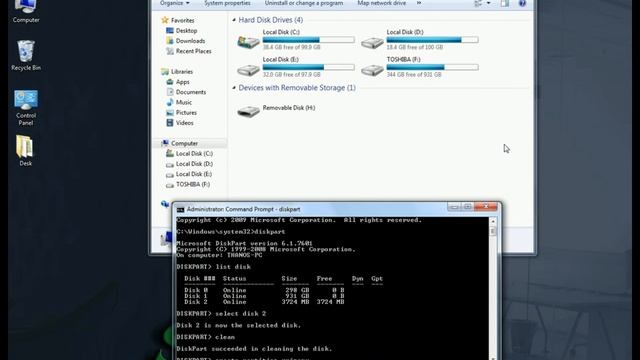Select Removable Disk (H:) drive icon
The image size is (640, 360).
point(248,111)
